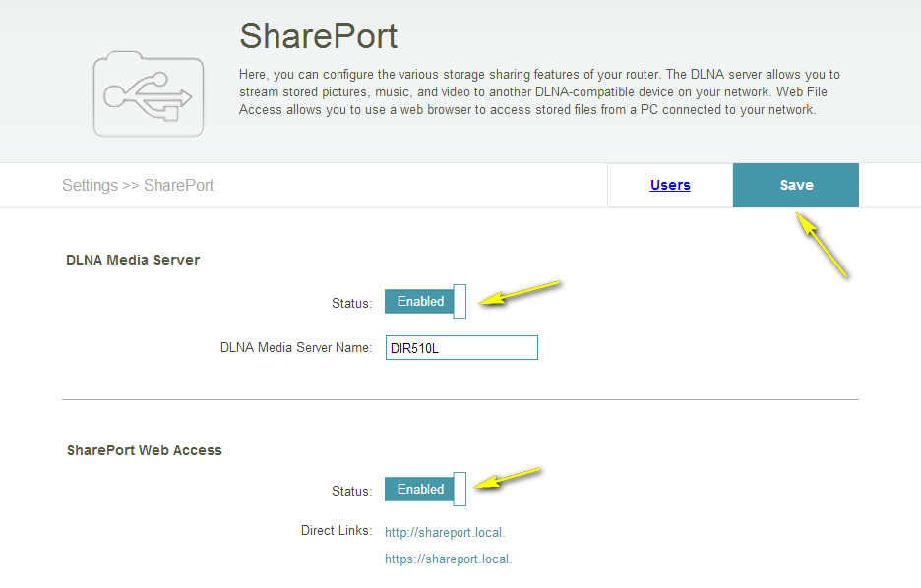The height and width of the screenshot is (588, 921).
Task: Open the http://shareport.local. direct link
Action: (445, 533)
